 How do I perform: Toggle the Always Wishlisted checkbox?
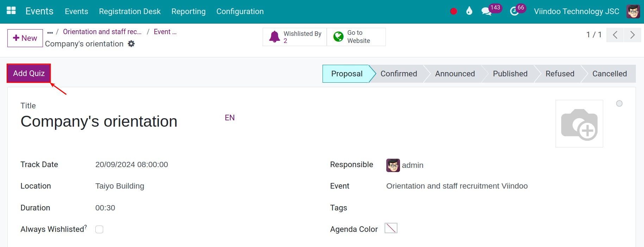click(x=99, y=229)
